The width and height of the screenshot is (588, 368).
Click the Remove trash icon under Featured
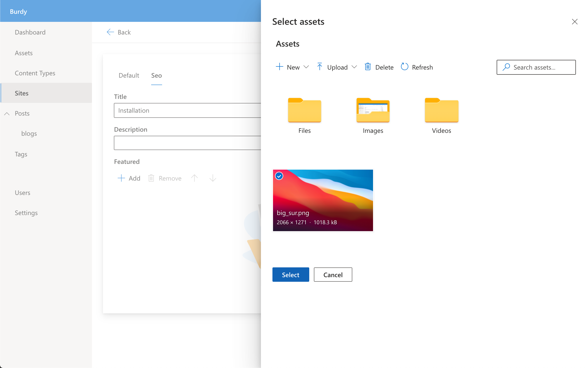pyautogui.click(x=151, y=178)
